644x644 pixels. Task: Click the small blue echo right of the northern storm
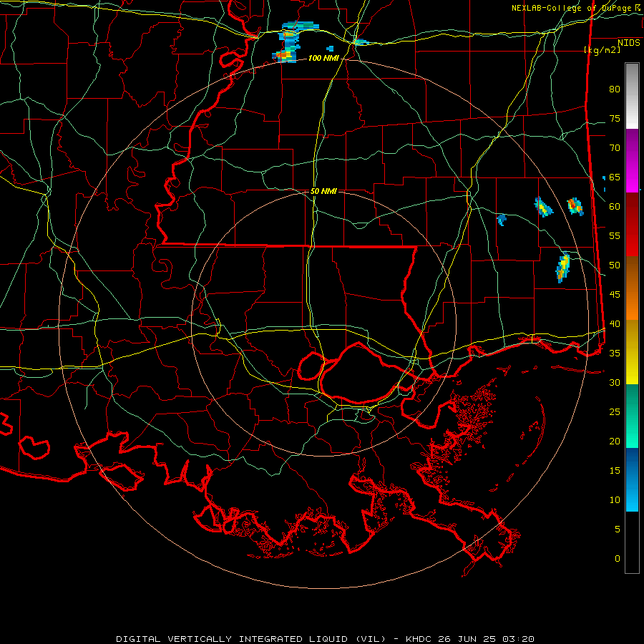pyautogui.click(x=330, y=49)
